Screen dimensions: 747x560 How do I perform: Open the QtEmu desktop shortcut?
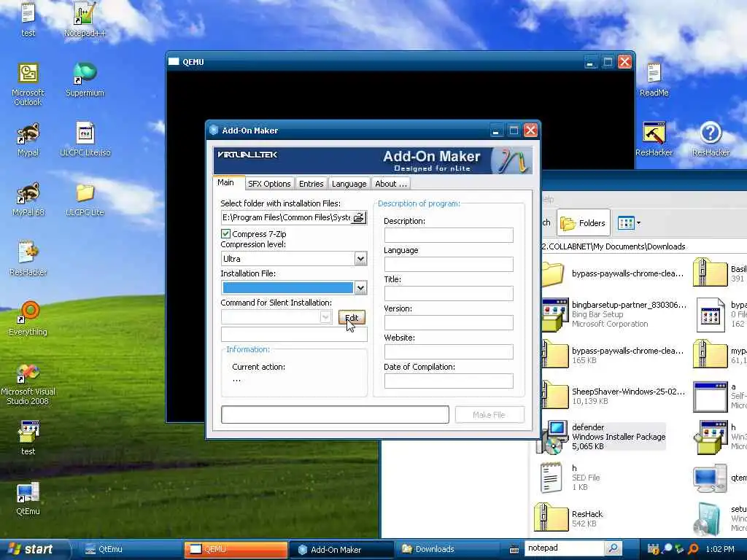click(28, 499)
